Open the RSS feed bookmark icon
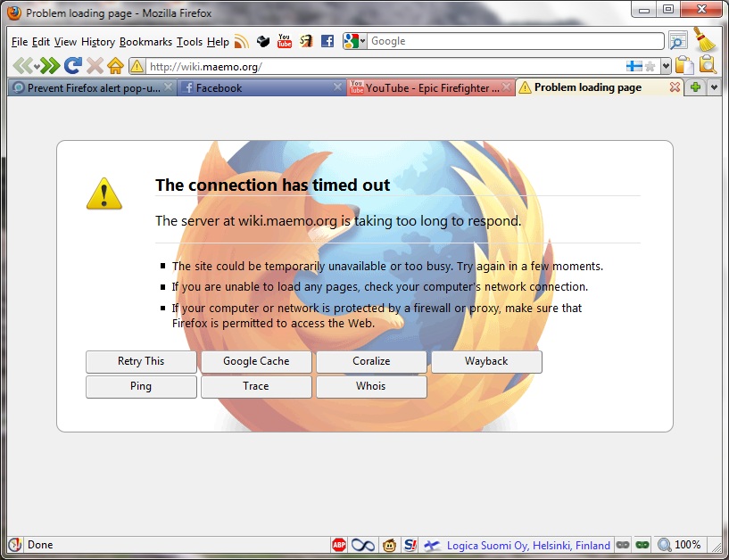 tap(241, 41)
